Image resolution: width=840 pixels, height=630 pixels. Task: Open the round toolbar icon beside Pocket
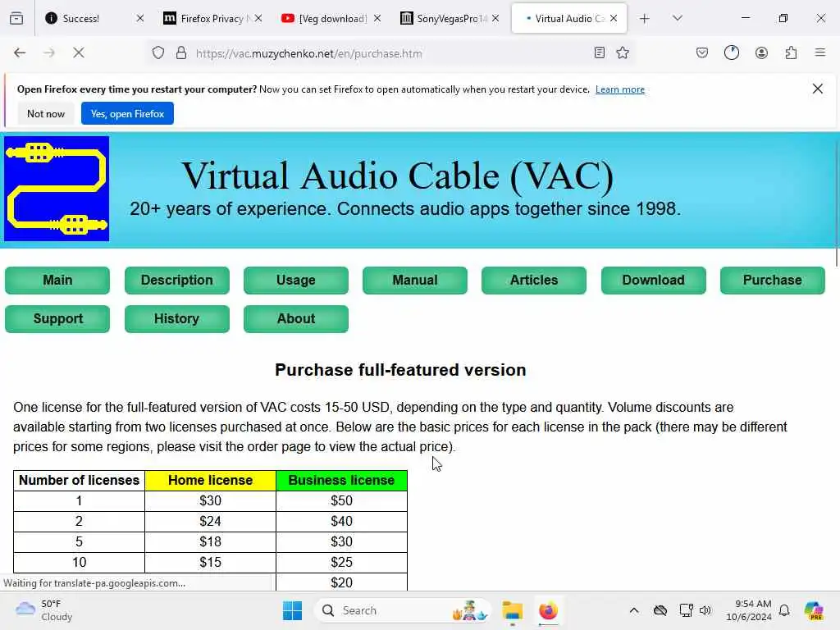[x=731, y=52]
